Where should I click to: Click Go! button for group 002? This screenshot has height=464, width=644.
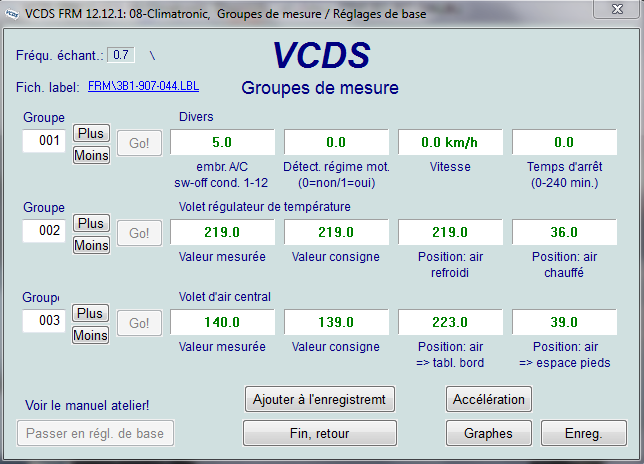pos(139,233)
